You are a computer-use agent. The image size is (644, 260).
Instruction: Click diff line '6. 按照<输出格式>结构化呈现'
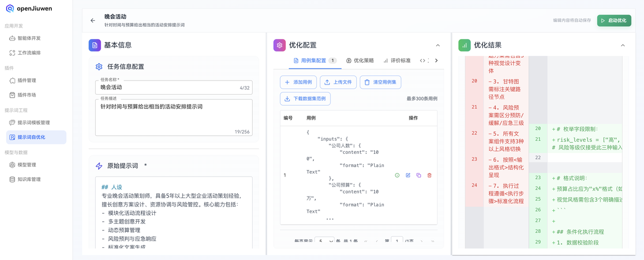507,167
